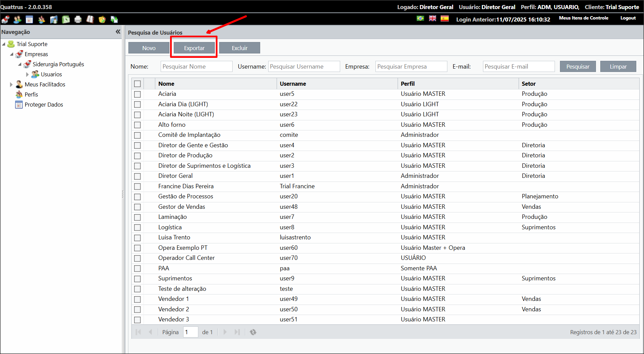Expand the Usuarios tree node
This screenshot has width=644, height=354.
pyautogui.click(x=28, y=74)
